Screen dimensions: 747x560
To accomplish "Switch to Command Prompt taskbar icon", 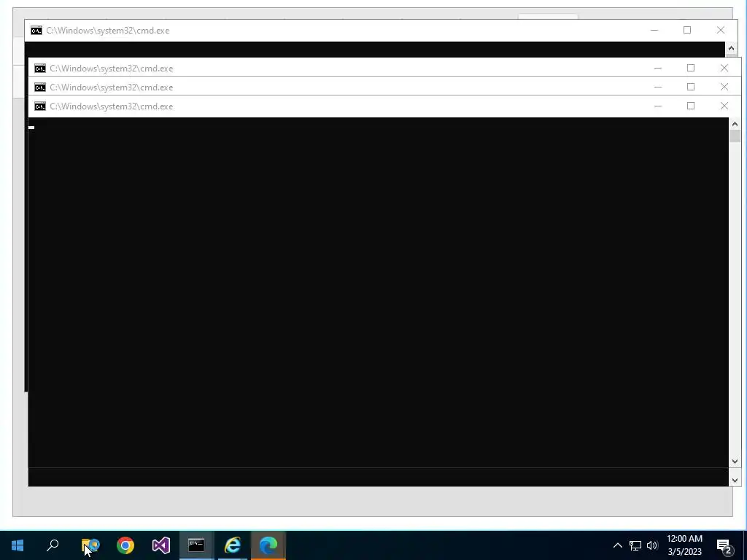I will [x=196, y=545].
